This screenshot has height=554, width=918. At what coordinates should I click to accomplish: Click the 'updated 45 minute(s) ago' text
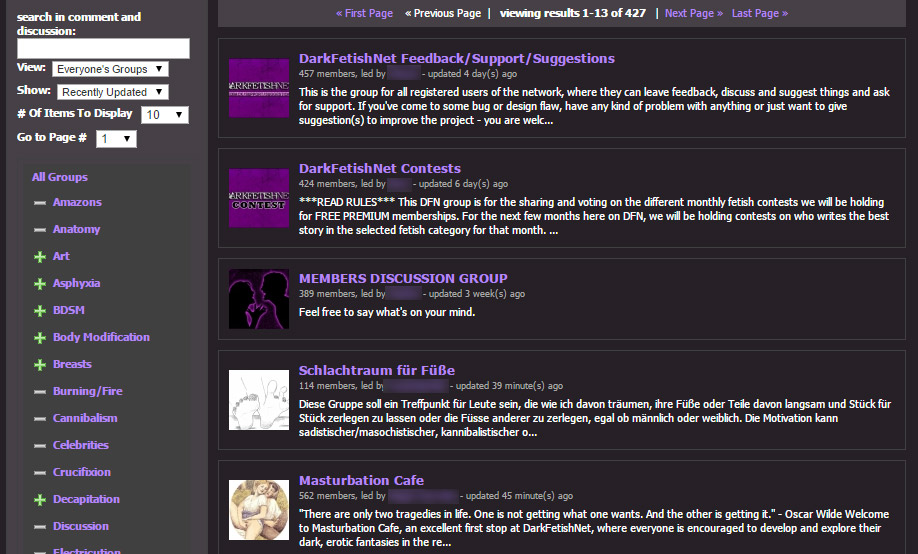[x=519, y=496]
